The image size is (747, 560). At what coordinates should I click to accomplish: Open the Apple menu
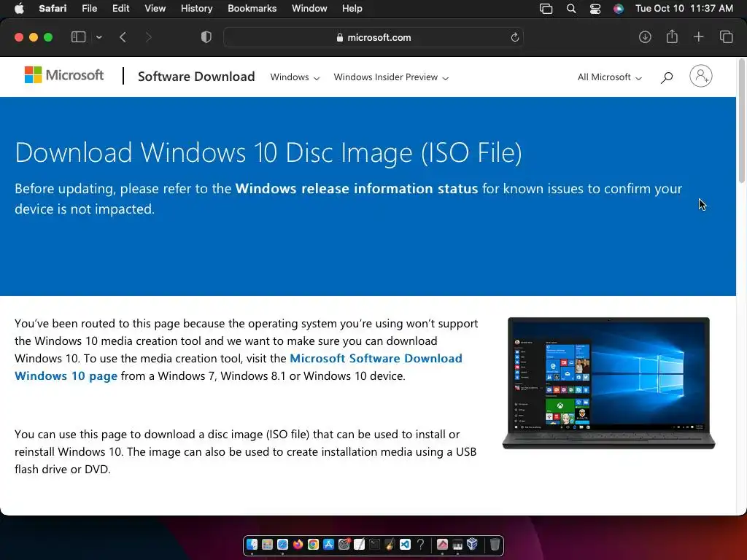pyautogui.click(x=19, y=8)
